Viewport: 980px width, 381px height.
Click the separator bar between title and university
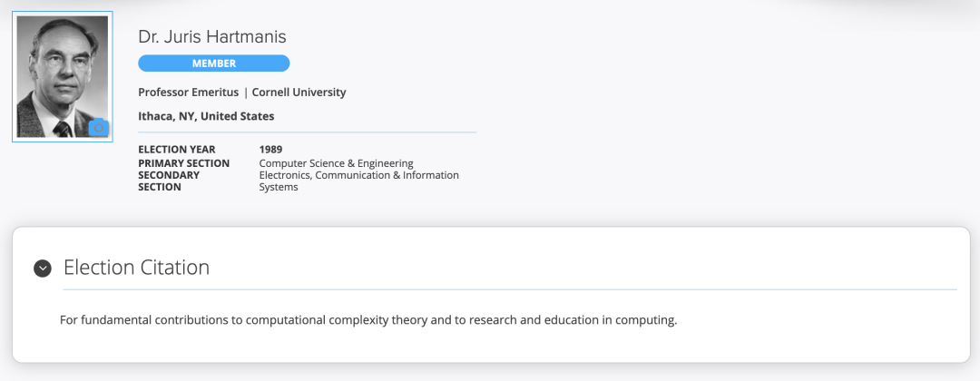point(245,93)
